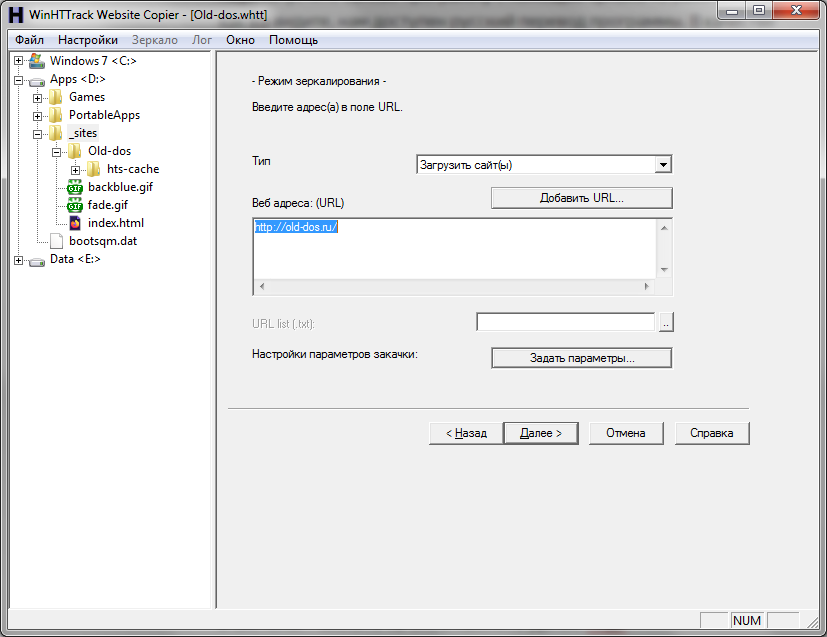Click the Задать параметры... button
Screen dimensions: 827x637
pos(582,358)
